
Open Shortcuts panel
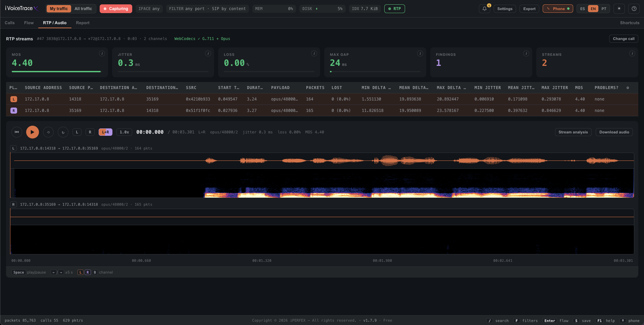[x=630, y=23]
